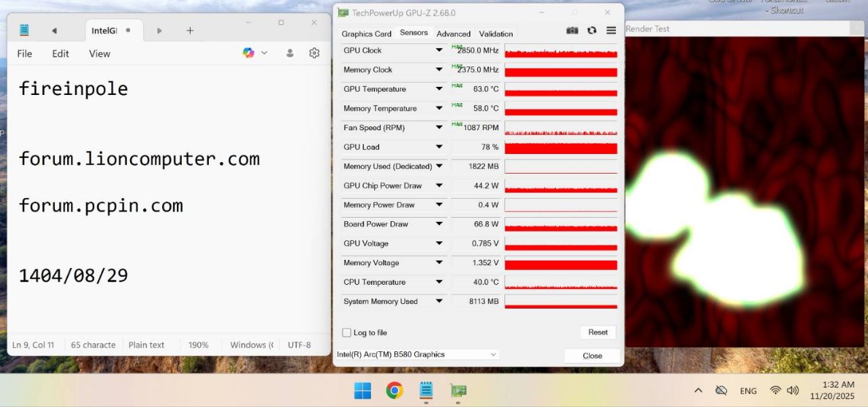The width and height of the screenshot is (868, 407).
Task: Expand Memory Temperature sensor dropdown
Action: pos(439,109)
